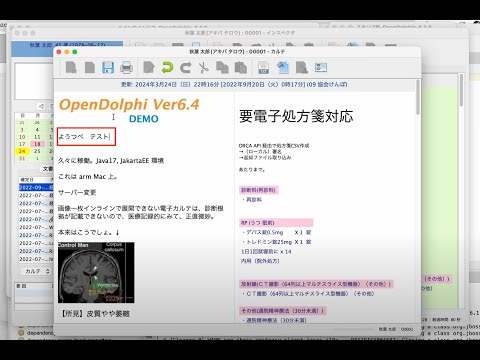Copy with the double-page icon
Viewport: 480px width, 360px height.
222,68
